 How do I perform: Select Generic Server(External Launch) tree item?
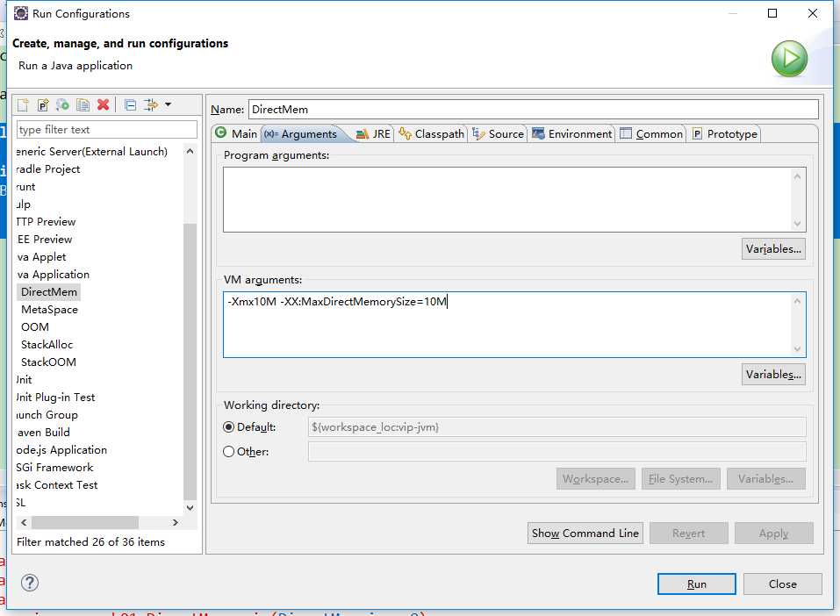pyautogui.click(x=92, y=152)
